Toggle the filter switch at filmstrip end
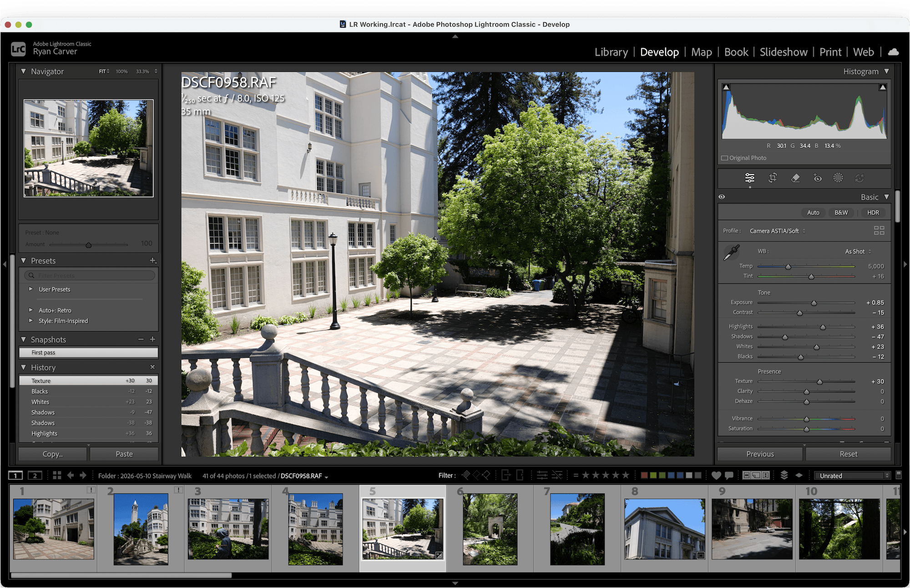Image resolution: width=910 pixels, height=588 pixels. point(899,475)
